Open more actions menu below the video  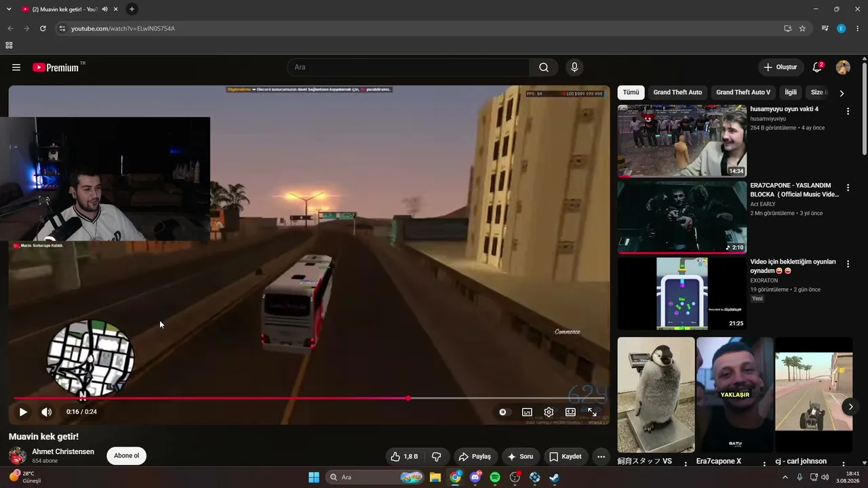pyautogui.click(x=601, y=456)
